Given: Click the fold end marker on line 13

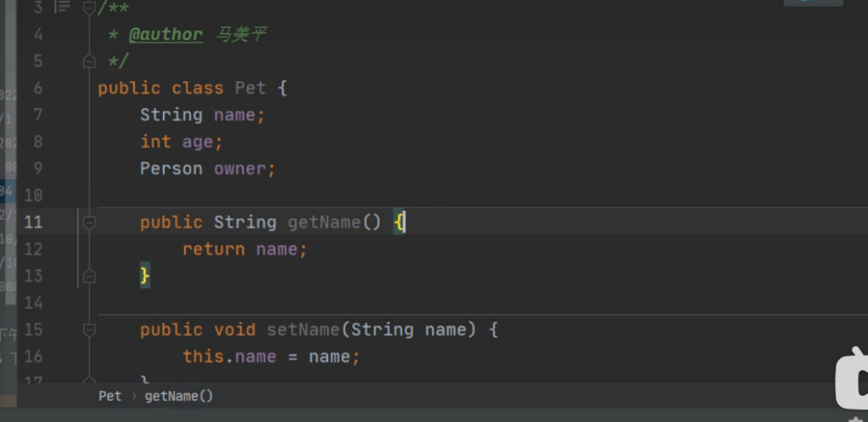Looking at the screenshot, I should click(x=89, y=275).
